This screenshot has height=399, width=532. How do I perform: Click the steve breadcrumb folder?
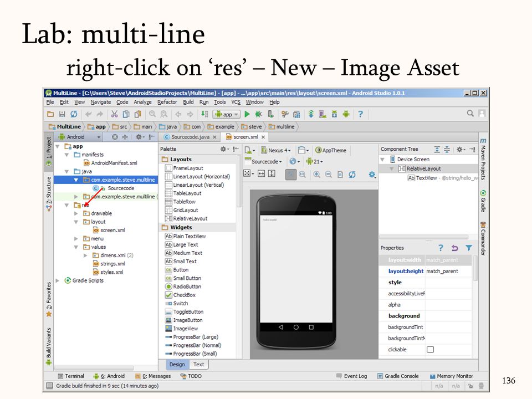click(x=252, y=127)
